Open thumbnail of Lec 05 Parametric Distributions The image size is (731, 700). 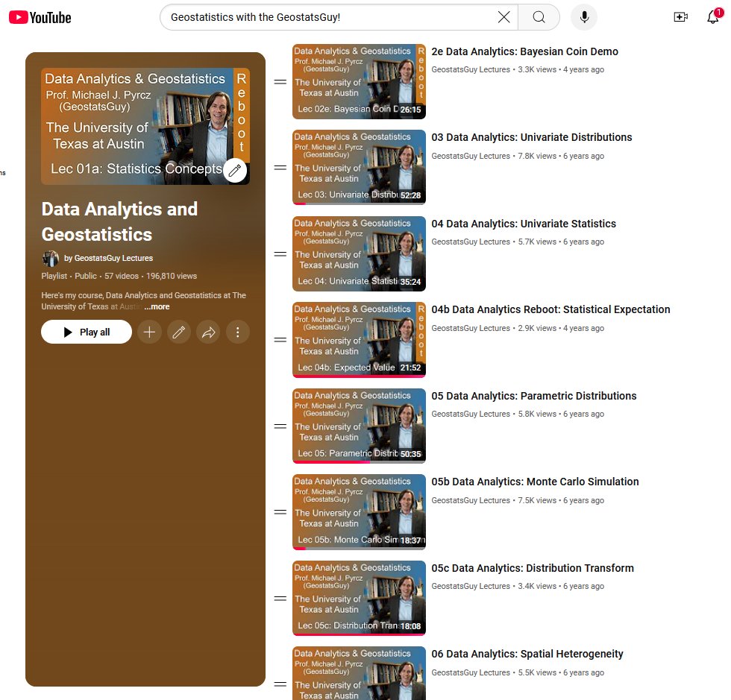359,426
